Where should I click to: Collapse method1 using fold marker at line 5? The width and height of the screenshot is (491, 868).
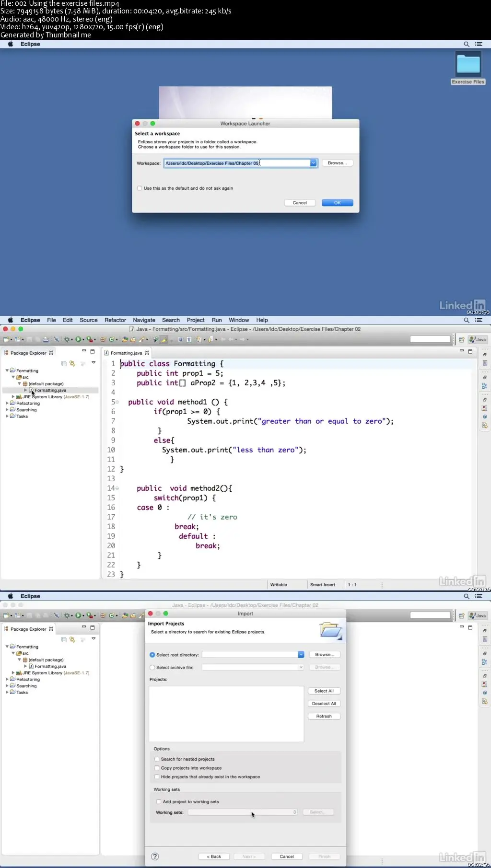tap(117, 402)
